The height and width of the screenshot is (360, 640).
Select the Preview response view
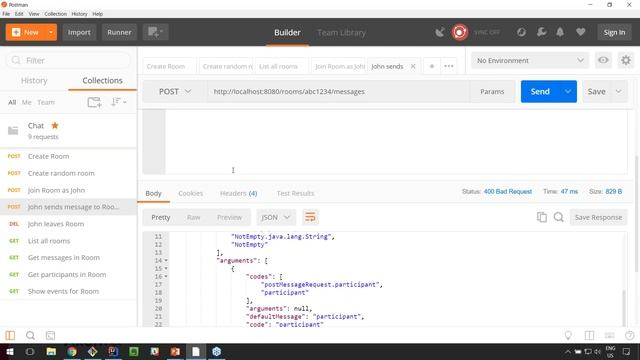229,218
